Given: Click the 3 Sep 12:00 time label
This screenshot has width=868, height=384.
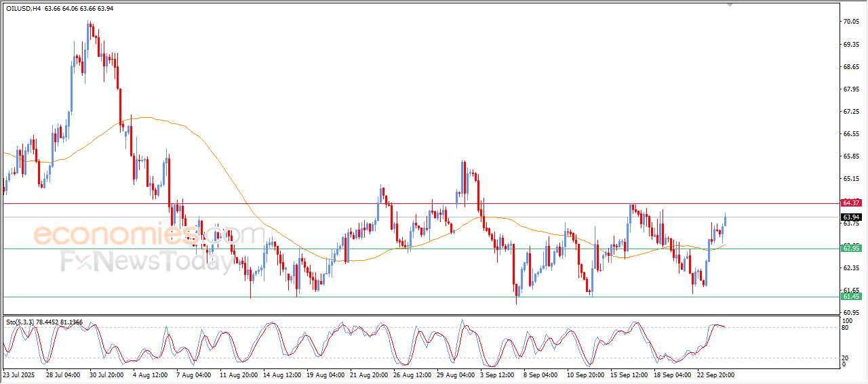Looking at the screenshot, I should [x=497, y=375].
